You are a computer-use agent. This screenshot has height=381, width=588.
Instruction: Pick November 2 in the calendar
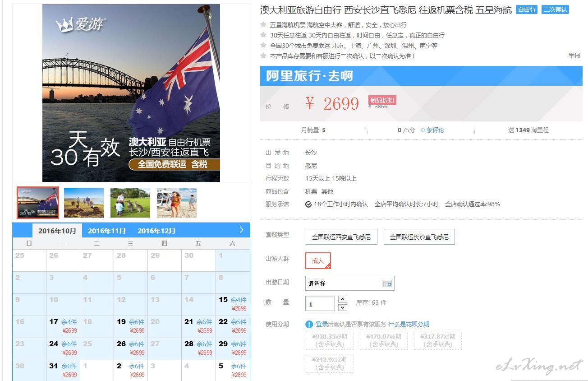131,371
